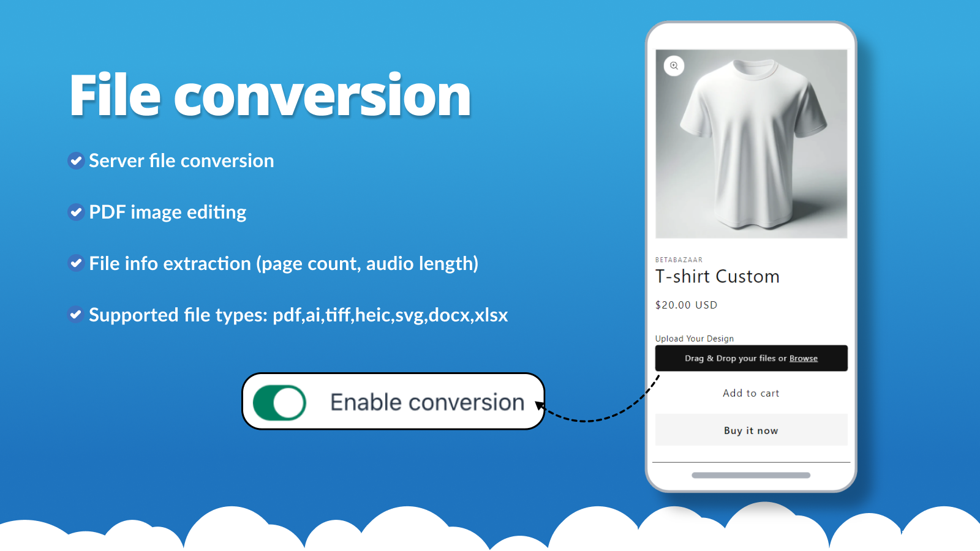
Task: Click the File info extraction text line
Action: 284,264
